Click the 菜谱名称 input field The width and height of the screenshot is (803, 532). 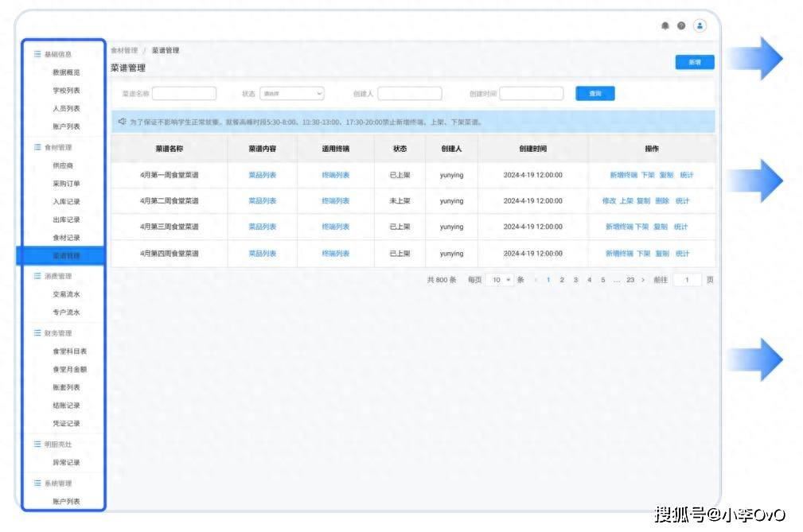pyautogui.click(x=184, y=94)
